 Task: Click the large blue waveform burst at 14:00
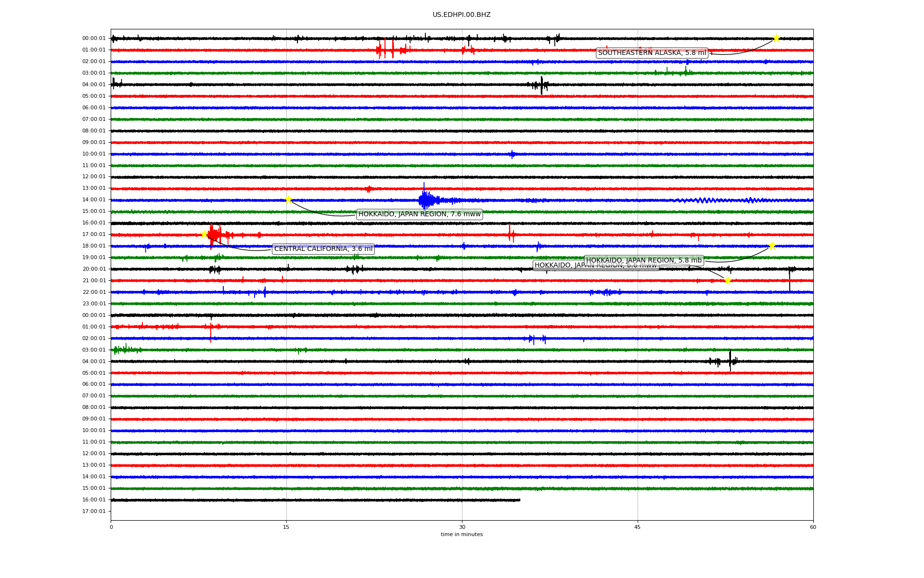coord(425,200)
